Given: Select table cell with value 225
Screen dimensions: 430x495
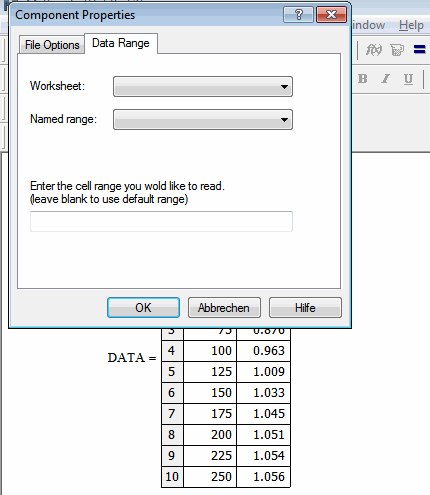Looking at the screenshot, I should click(x=210, y=456).
